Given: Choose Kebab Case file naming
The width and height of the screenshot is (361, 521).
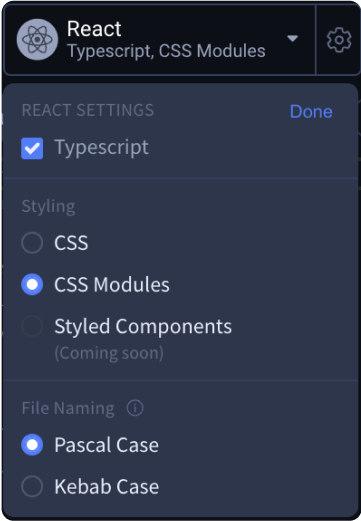Looking at the screenshot, I should tap(32, 487).
